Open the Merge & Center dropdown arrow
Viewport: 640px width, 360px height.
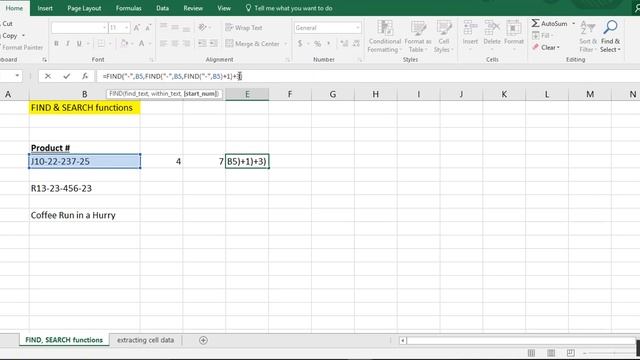(286, 43)
